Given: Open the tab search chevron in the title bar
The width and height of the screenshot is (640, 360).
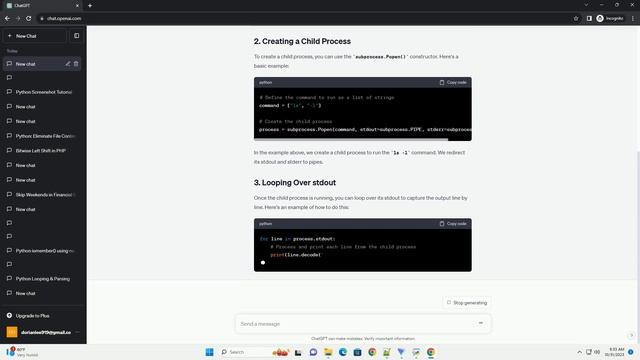Looking at the screenshot, I should pos(586,5).
